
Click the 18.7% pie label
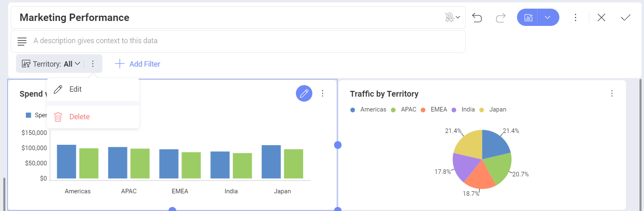click(471, 194)
